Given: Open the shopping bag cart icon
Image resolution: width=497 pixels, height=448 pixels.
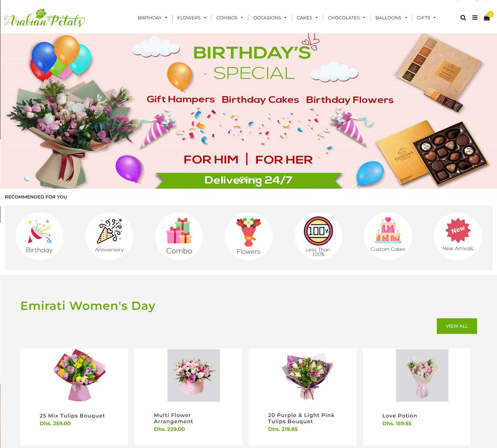Looking at the screenshot, I should click(x=487, y=18).
